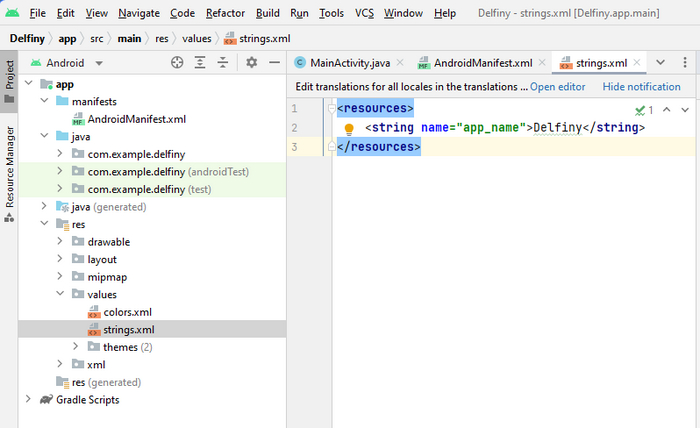
Task: Show hidden editor tabs dropdown
Action: click(660, 62)
